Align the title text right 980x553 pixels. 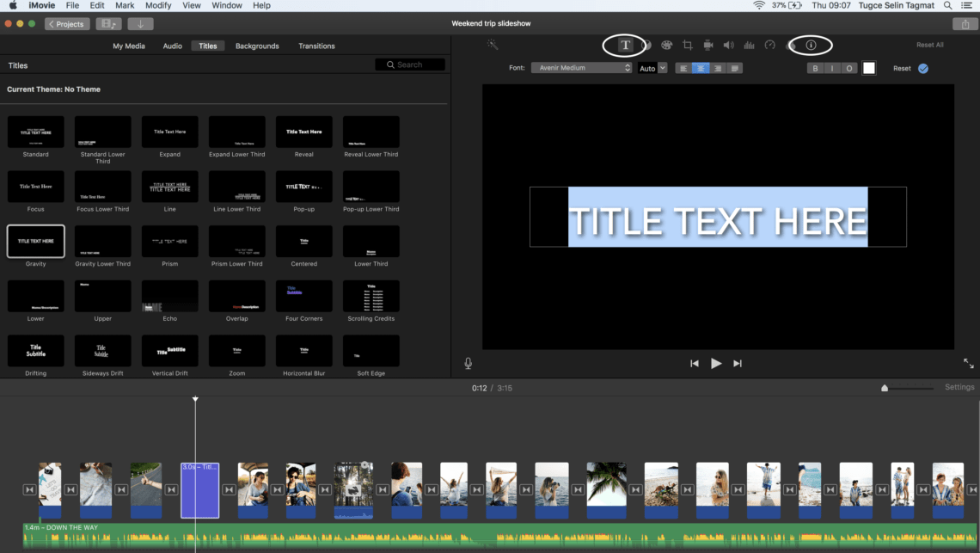[718, 68]
